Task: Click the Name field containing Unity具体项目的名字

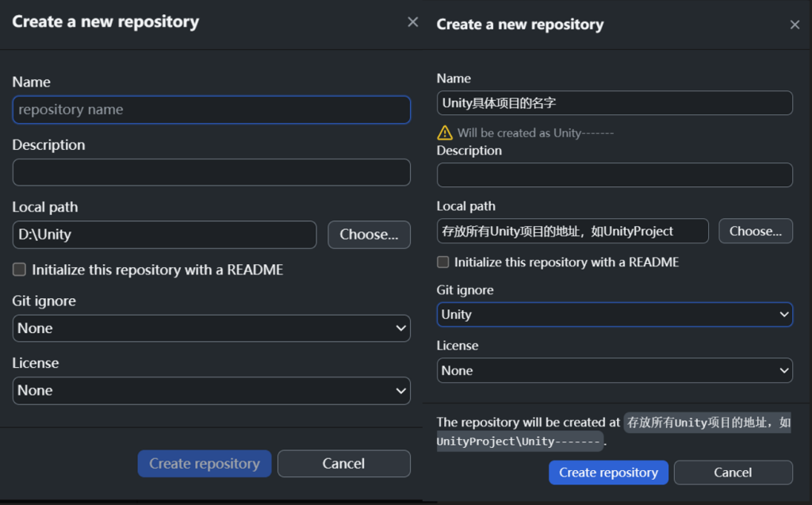Action: pyautogui.click(x=615, y=103)
